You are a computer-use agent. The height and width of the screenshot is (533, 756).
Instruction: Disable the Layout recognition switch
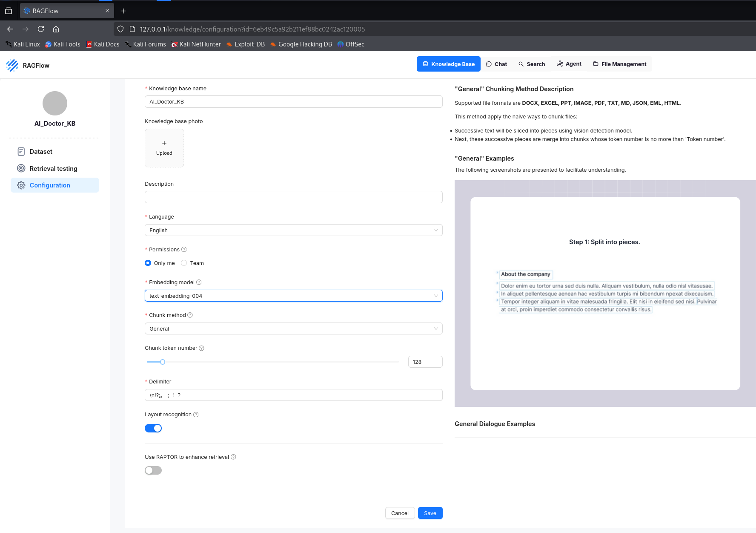pos(153,428)
